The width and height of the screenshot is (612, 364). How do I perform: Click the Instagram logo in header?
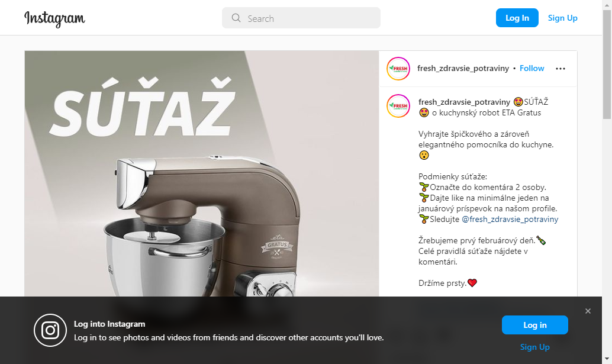click(x=54, y=18)
